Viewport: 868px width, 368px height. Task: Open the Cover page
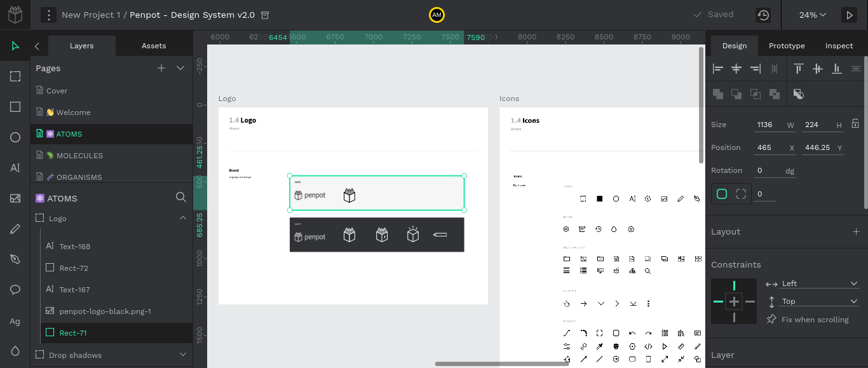[112, 91]
